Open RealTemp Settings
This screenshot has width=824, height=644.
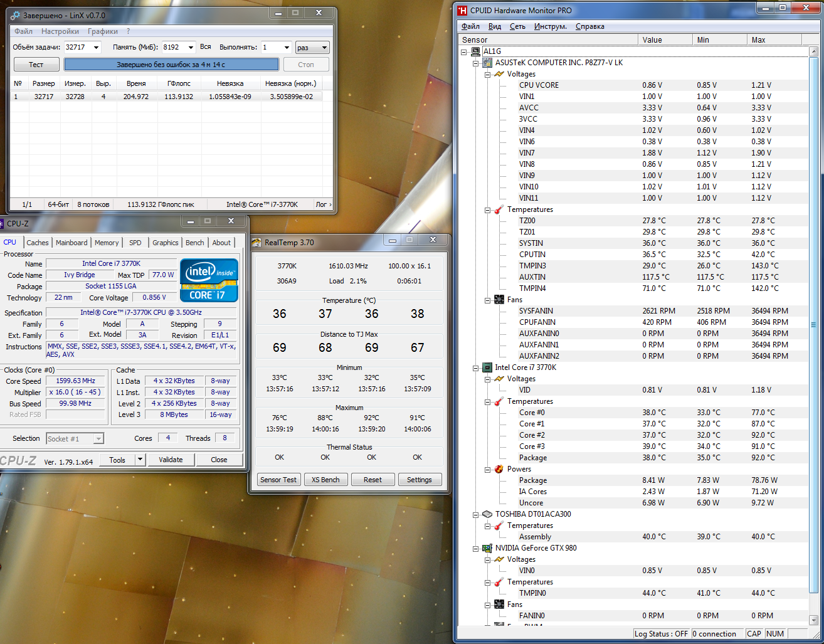point(420,480)
